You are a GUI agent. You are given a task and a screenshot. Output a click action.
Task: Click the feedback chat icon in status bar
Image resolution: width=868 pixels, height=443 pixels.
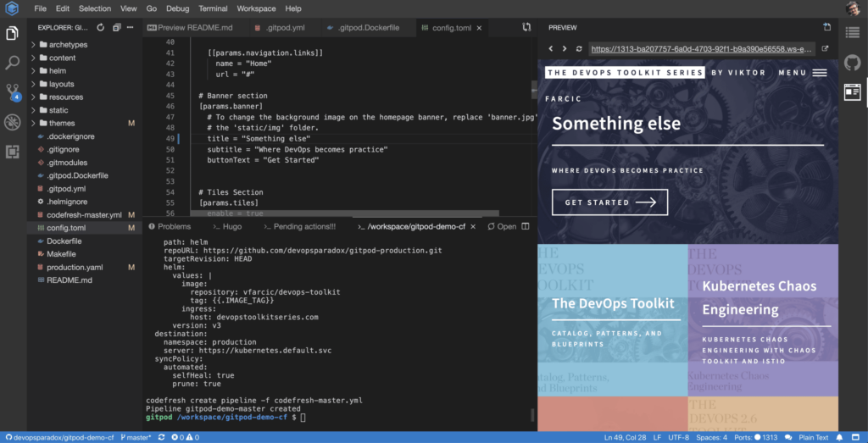[789, 437]
